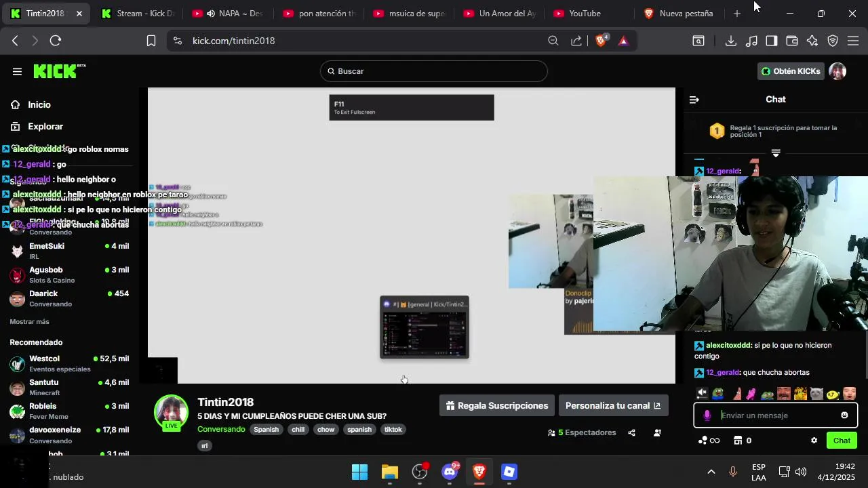Switch to pon atención browser tab

tap(319, 14)
